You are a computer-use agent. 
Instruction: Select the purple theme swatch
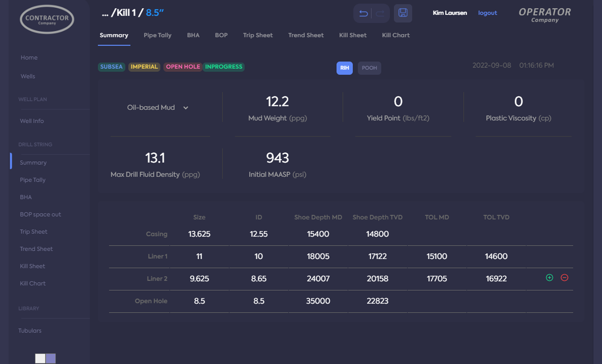click(51, 358)
